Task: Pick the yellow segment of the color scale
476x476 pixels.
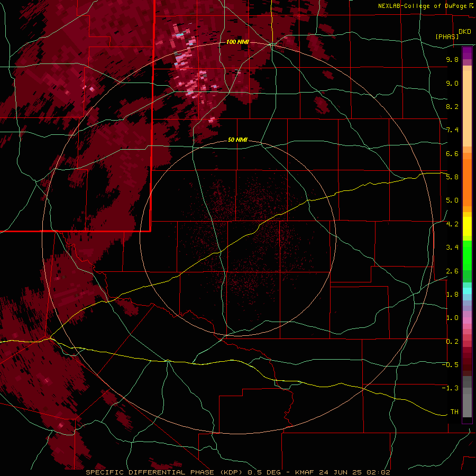Action: [467, 226]
